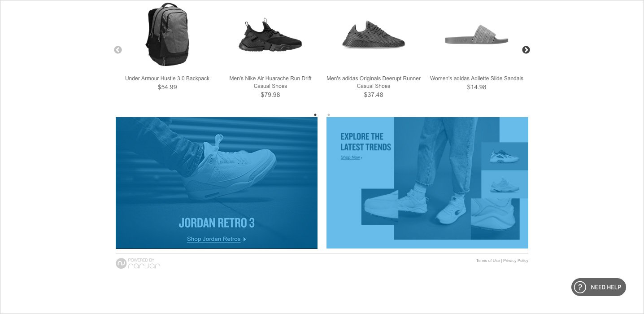Click the next arrow on product carousel
This screenshot has width=644, height=314.
[526, 50]
